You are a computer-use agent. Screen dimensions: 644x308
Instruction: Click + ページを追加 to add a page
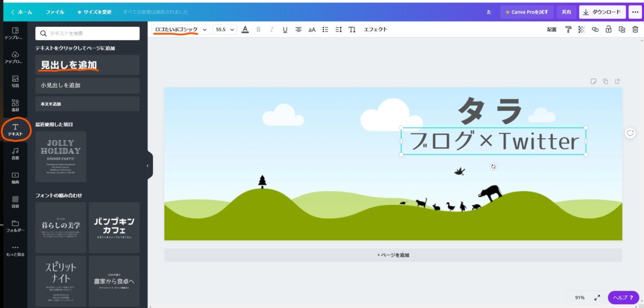click(x=393, y=255)
